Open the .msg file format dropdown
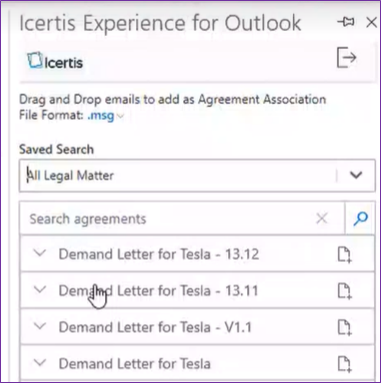This screenshot has width=381, height=383. [x=105, y=116]
